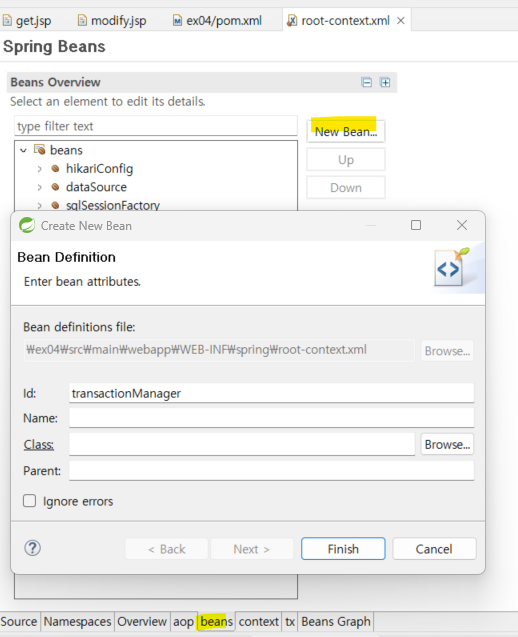
Task: Click Finish in Create New Bean dialog
Action: tap(343, 549)
